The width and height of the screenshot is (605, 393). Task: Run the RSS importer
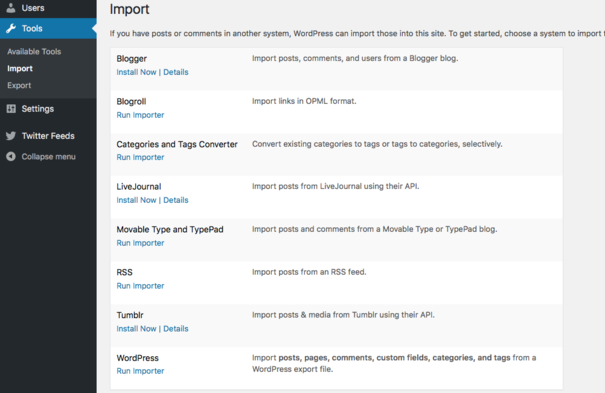pos(140,286)
